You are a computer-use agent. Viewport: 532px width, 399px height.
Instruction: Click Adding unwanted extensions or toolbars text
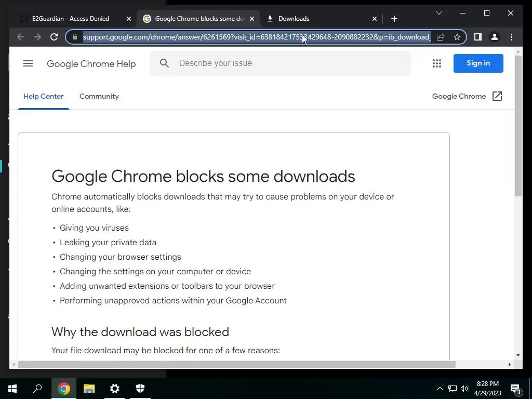167,286
